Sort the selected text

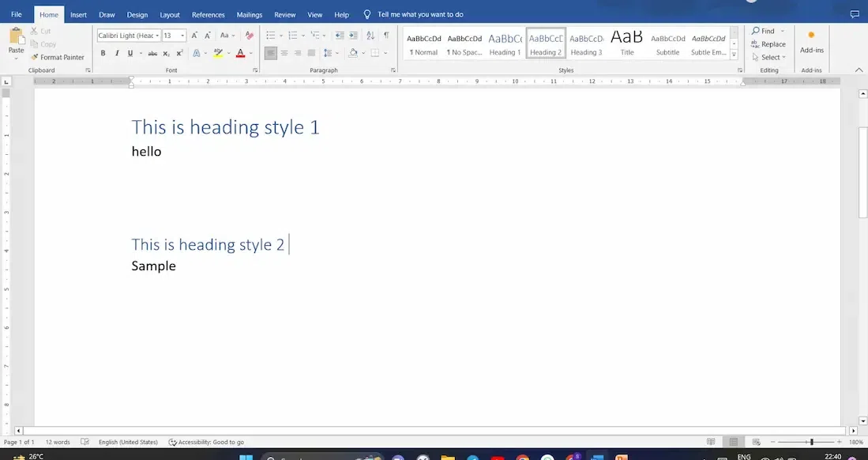point(370,36)
